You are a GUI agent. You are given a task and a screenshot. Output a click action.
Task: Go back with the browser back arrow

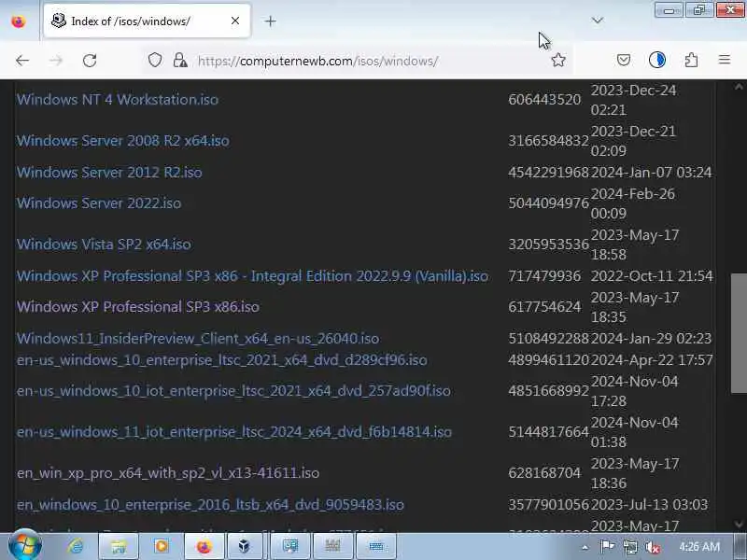coord(22,61)
